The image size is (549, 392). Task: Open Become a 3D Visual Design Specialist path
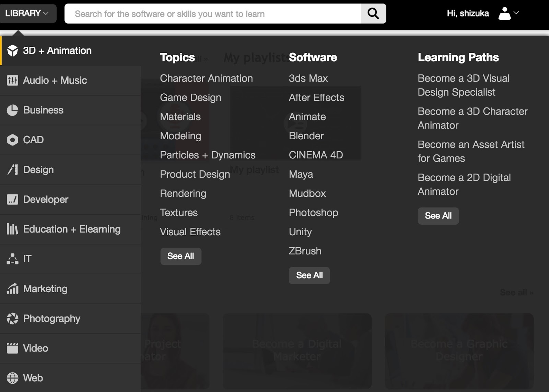tap(464, 85)
